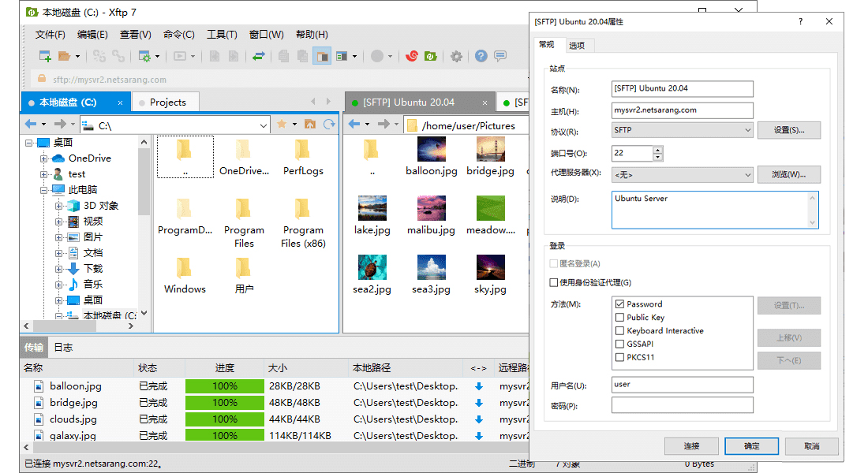Enable Public Key authentication

[618, 317]
